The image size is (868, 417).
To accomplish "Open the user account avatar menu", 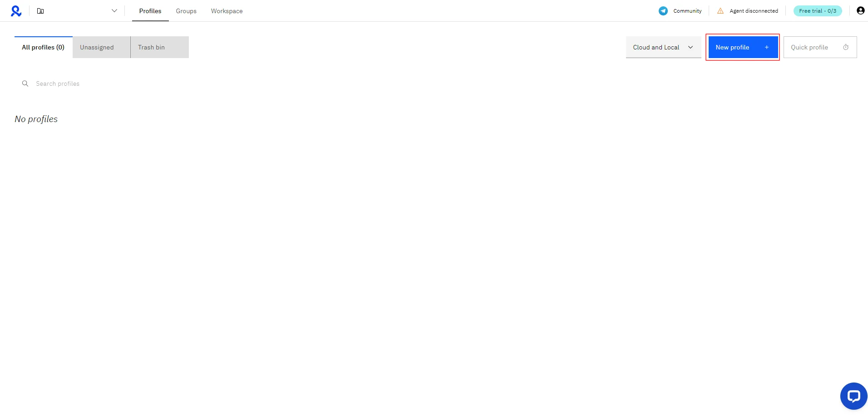I will pos(860,11).
